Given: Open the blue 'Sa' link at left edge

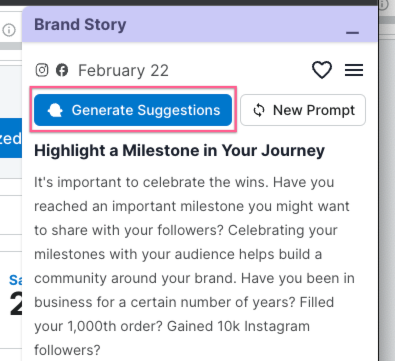Looking at the screenshot, I should 15,280.
